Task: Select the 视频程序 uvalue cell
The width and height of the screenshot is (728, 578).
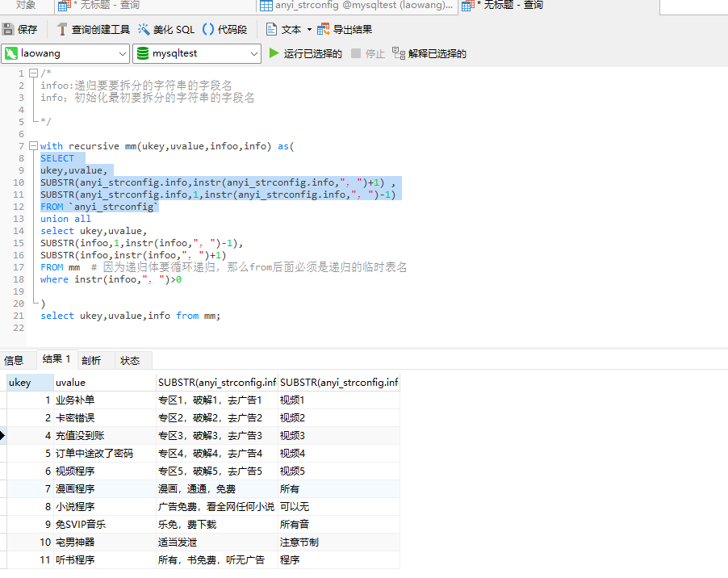Action: [x=105, y=471]
